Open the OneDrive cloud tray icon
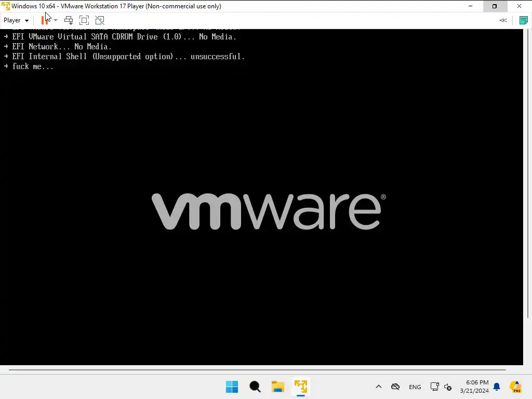532x399 pixels. [x=395, y=387]
